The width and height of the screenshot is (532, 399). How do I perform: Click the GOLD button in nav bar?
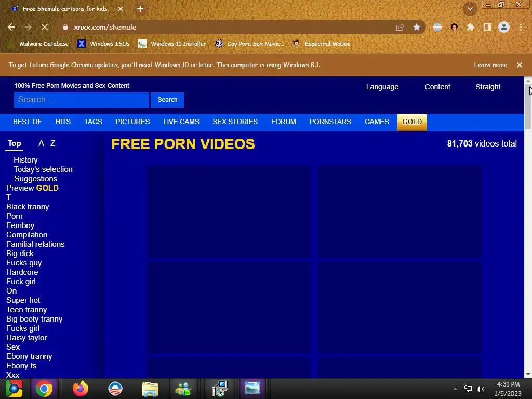tap(412, 122)
